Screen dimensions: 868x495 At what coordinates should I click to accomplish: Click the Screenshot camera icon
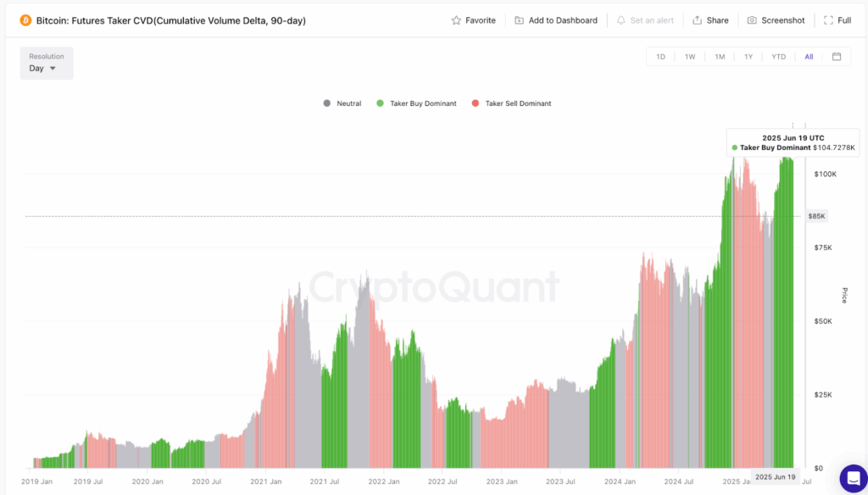[x=752, y=20]
